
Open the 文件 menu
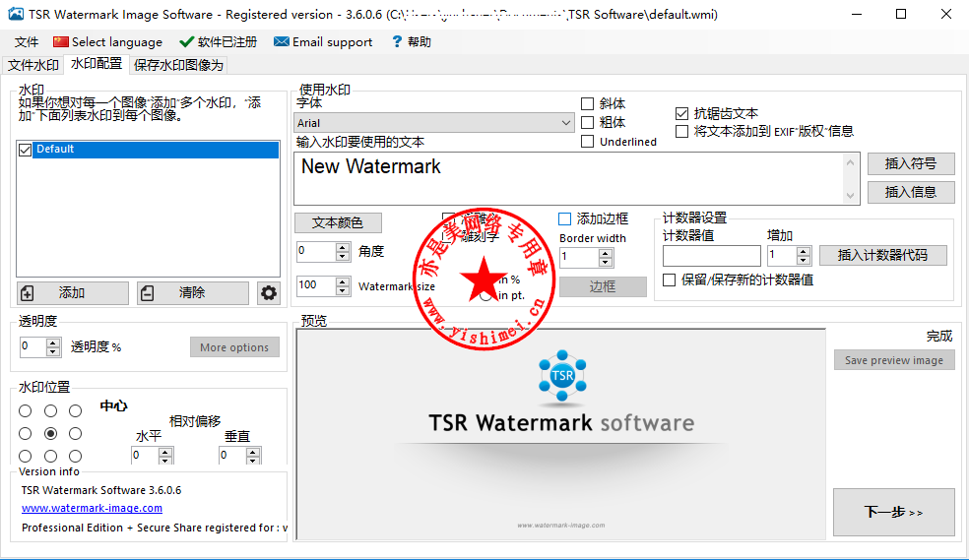pos(27,42)
